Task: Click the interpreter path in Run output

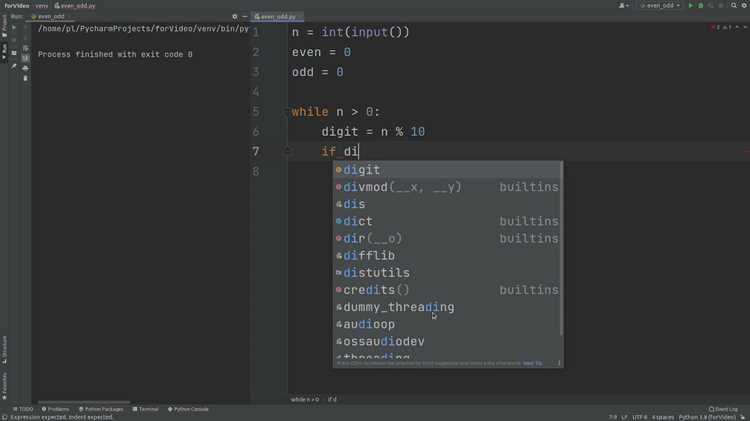Action: pyautogui.click(x=143, y=29)
